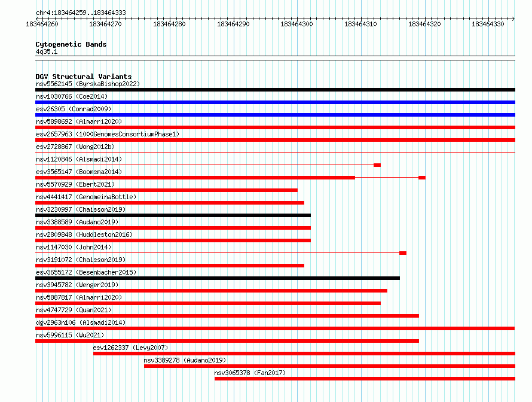The image size is (532, 402).
Task: Open nsv3389278 (Audano2019) label
Action: [x=185, y=360]
